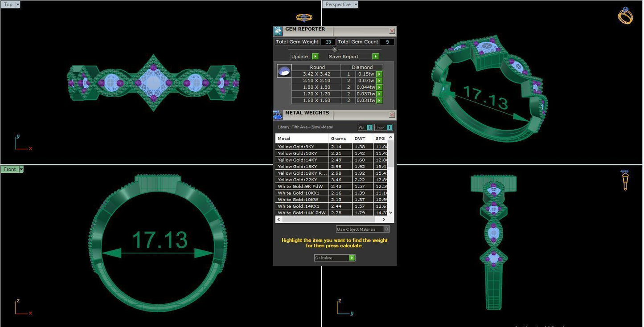Select the Yellow Gold:14KY row
Image resolution: width=644 pixels, height=327 pixels.
[x=332, y=160]
